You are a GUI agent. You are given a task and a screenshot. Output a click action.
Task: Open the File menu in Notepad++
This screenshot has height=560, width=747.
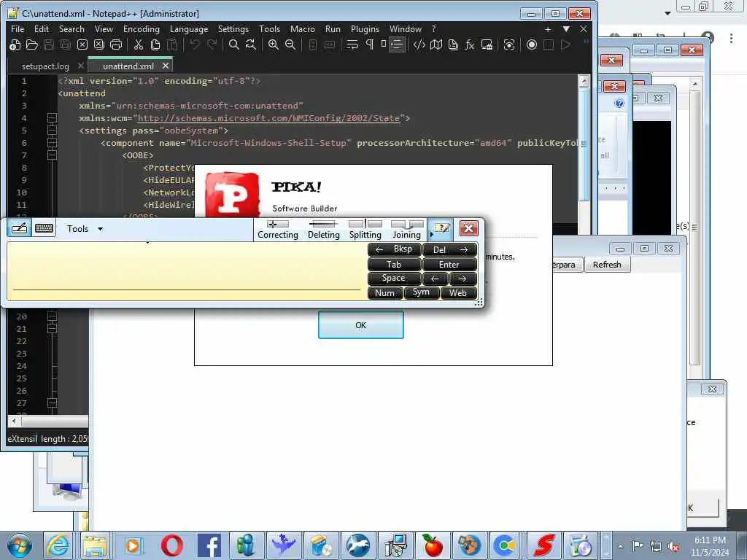tap(18, 29)
